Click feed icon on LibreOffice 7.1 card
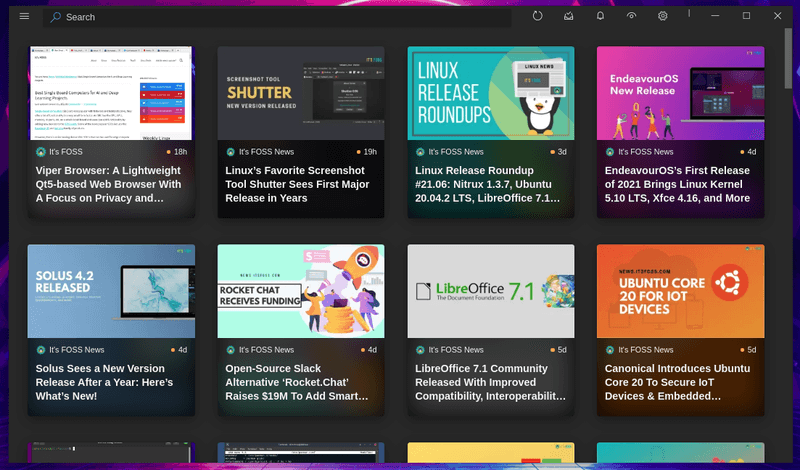800x470 pixels. [x=420, y=350]
